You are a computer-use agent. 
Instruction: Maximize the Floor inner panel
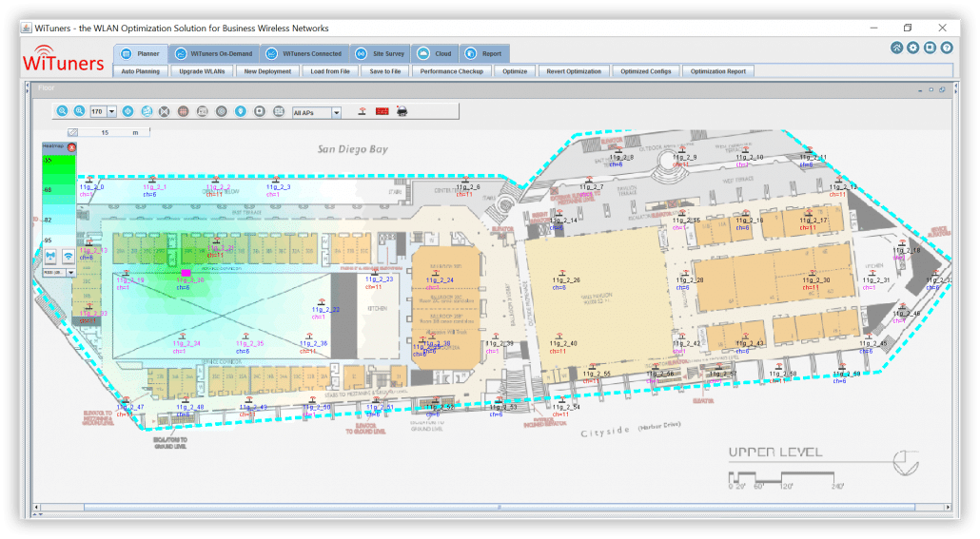(x=931, y=90)
